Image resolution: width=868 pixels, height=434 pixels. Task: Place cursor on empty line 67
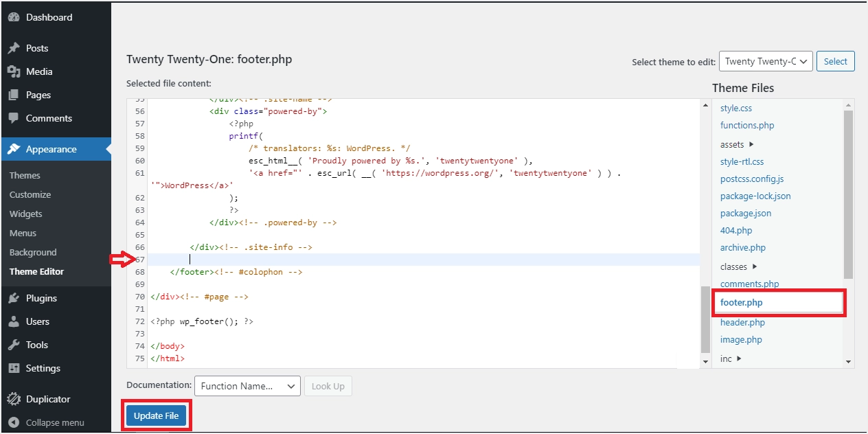(424, 260)
